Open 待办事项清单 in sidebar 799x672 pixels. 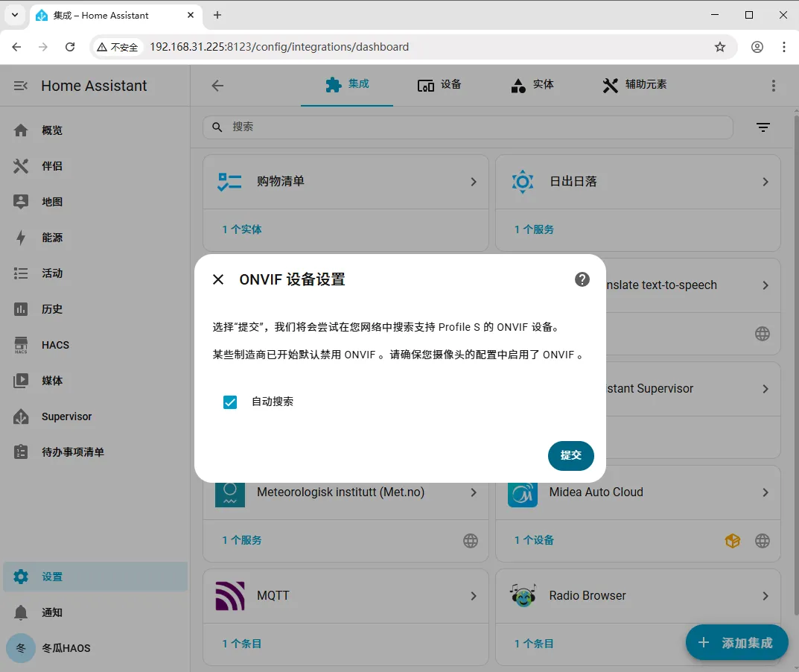(95, 452)
